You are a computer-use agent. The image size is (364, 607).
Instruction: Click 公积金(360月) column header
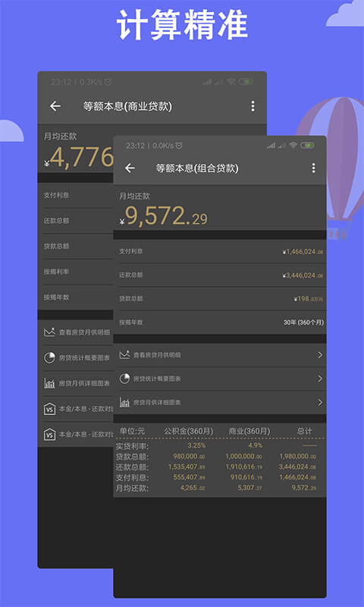point(188,431)
